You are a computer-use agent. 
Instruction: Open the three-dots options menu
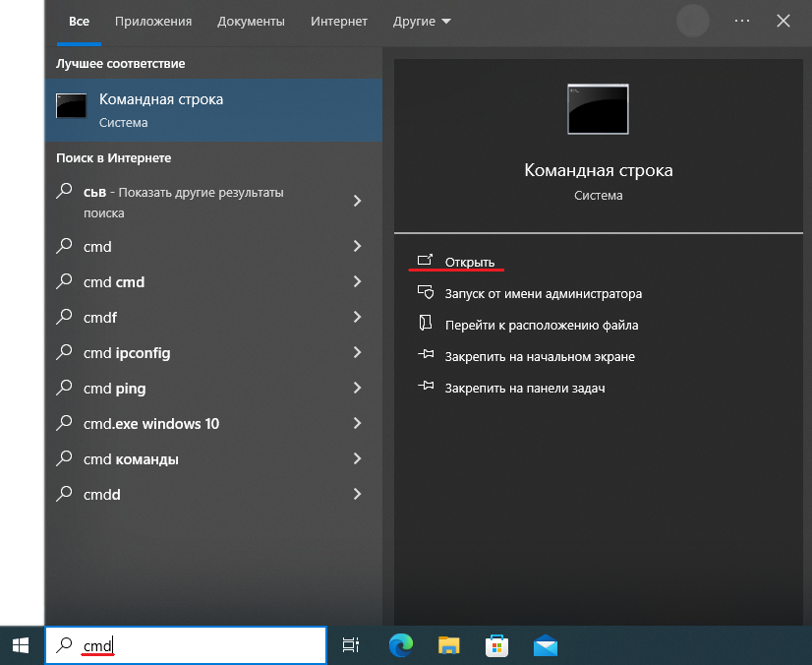[x=741, y=21]
